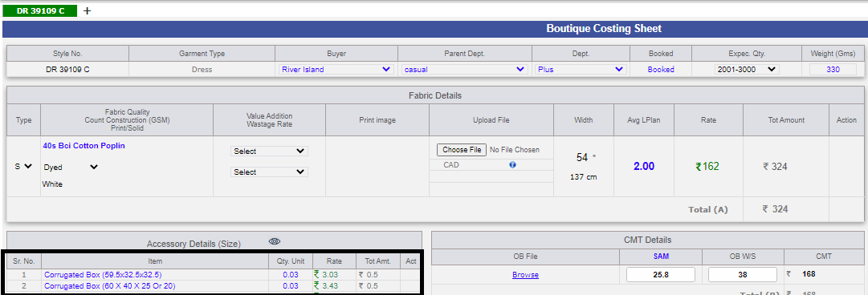Click the OB W/S input field 38
The width and height of the screenshot is (868, 295).
[743, 275]
